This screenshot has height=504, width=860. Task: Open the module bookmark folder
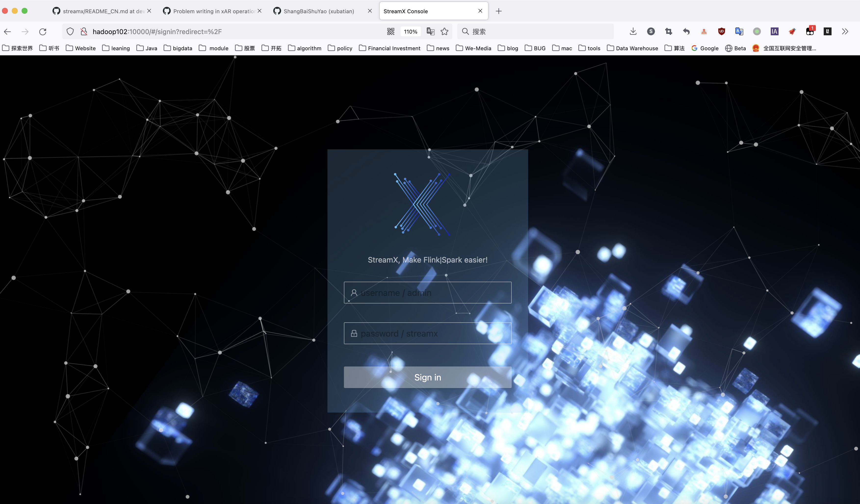[214, 48]
